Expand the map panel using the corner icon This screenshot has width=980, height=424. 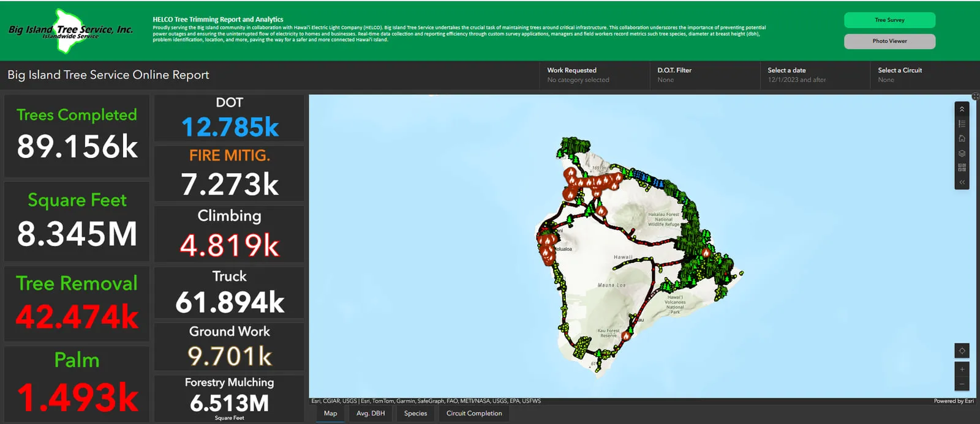[975, 97]
